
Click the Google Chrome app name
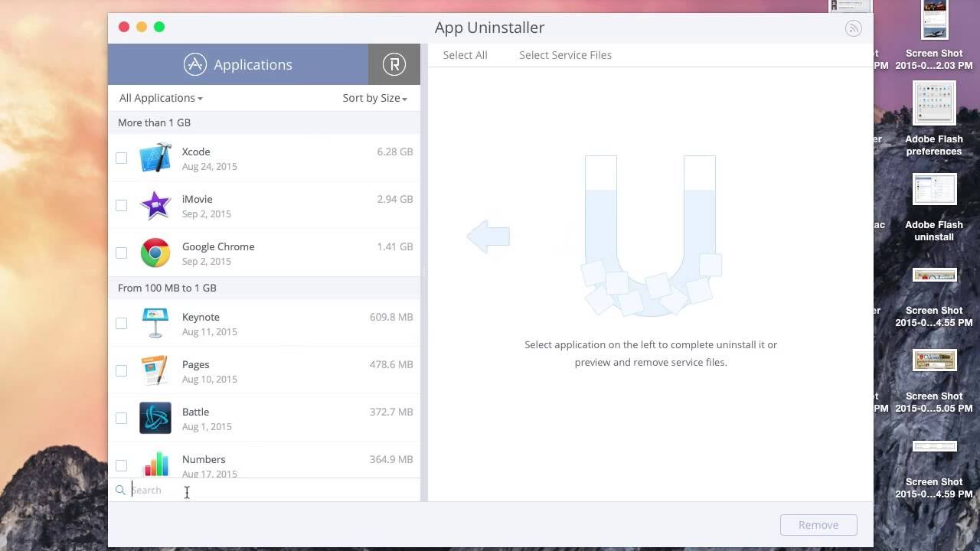pos(218,246)
